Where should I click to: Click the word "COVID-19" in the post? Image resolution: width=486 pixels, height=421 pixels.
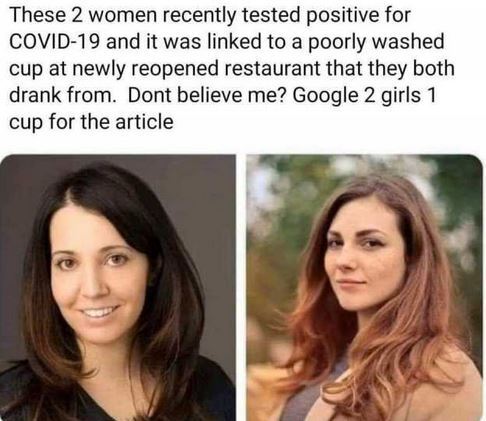point(55,42)
